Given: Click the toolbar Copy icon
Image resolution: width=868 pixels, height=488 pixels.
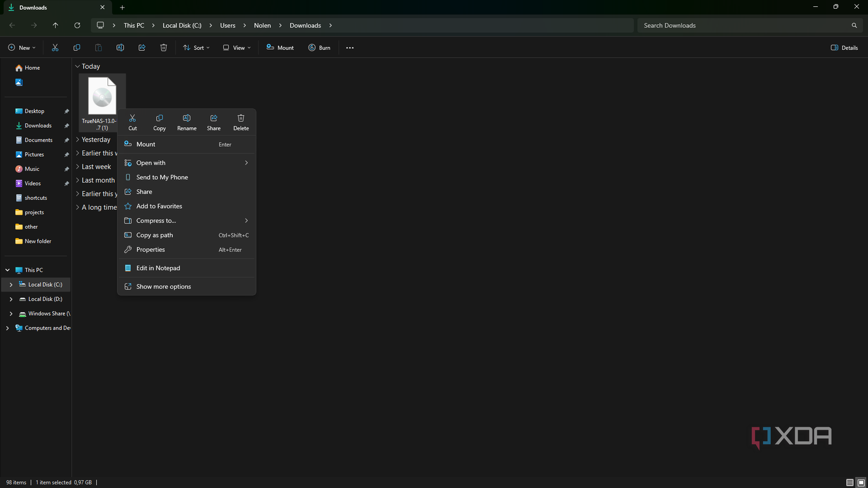Looking at the screenshot, I should [x=76, y=47].
